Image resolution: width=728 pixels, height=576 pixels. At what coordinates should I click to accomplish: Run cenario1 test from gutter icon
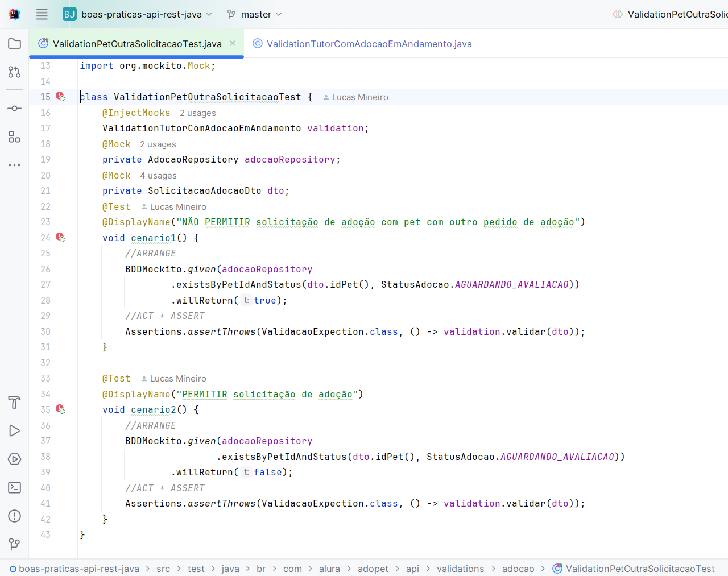click(61, 238)
